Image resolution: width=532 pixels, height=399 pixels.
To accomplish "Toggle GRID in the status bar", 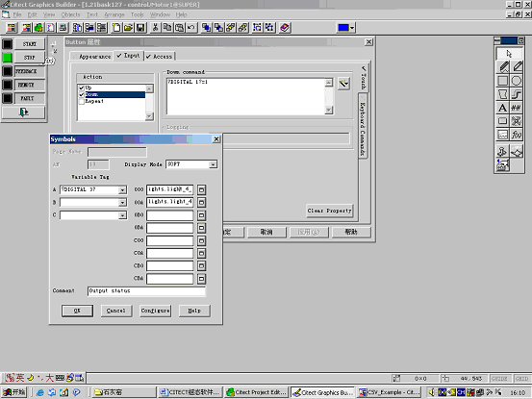I will [x=521, y=378].
